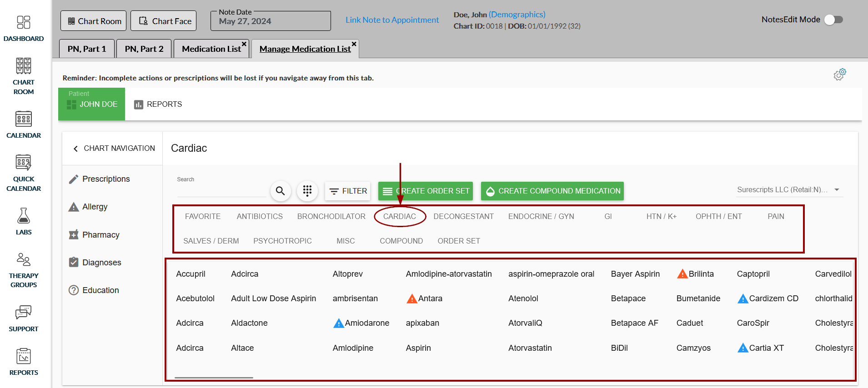Screen dimensions: 868x388
Task: Open Dashboard from left sidebar
Action: 24,28
